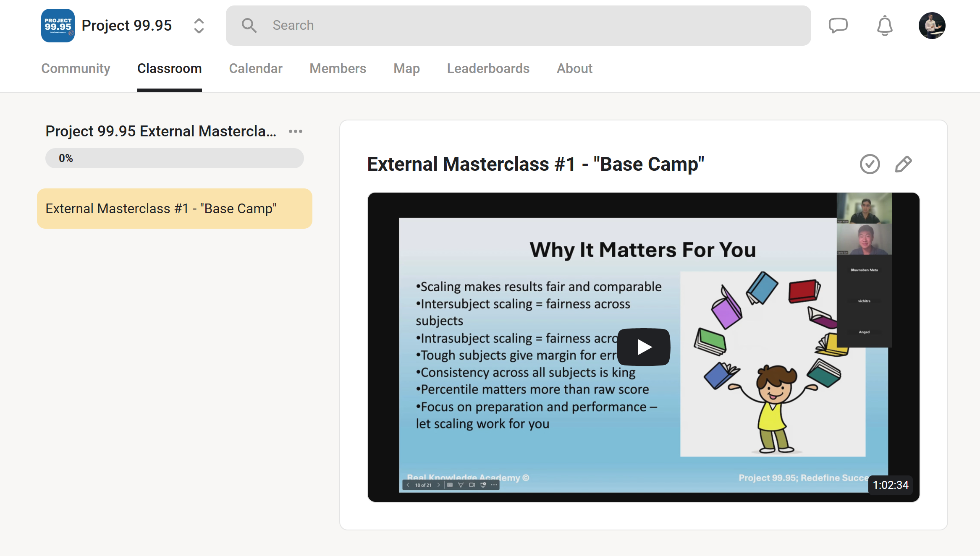Click the Project 99.95 External Masterclass title
Image resolution: width=980 pixels, height=556 pixels.
pos(161,131)
